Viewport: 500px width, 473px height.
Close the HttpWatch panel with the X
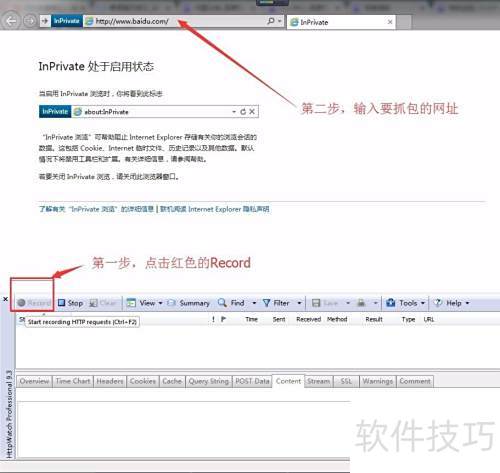(5, 299)
